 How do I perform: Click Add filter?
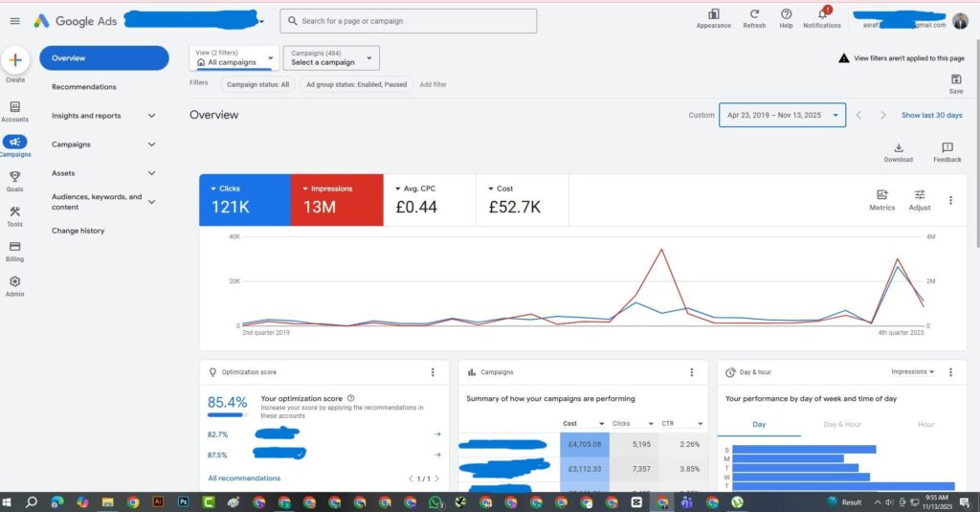point(433,84)
